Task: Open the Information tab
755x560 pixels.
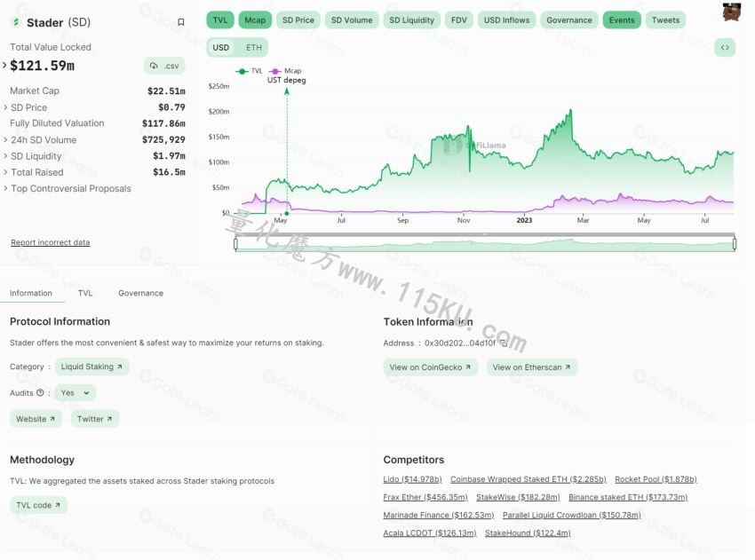Action: tap(31, 293)
